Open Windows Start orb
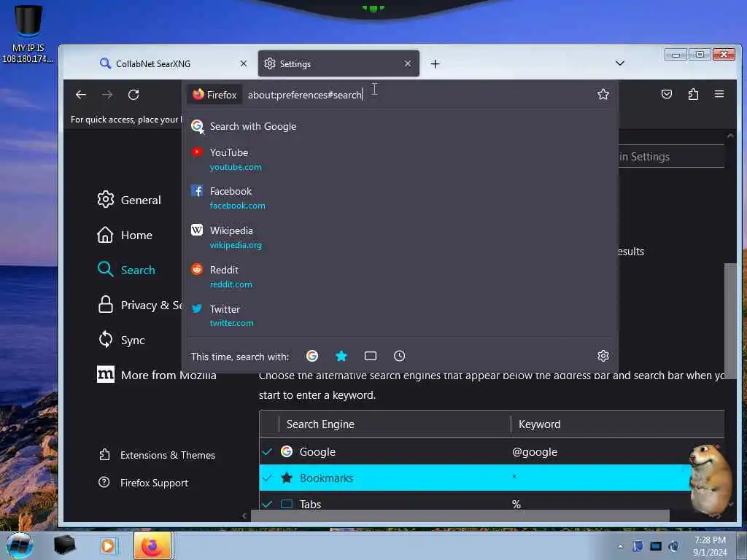Screen dimensions: 747x560 [x=19, y=545]
